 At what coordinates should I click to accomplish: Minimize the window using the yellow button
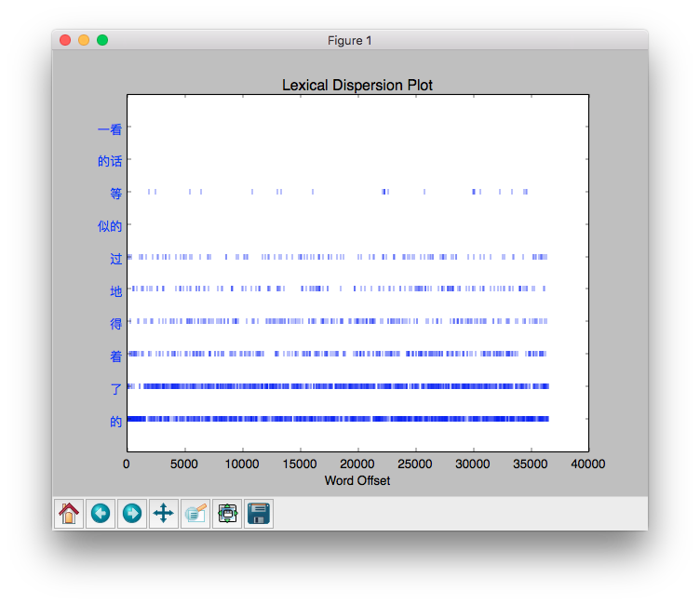(x=84, y=40)
